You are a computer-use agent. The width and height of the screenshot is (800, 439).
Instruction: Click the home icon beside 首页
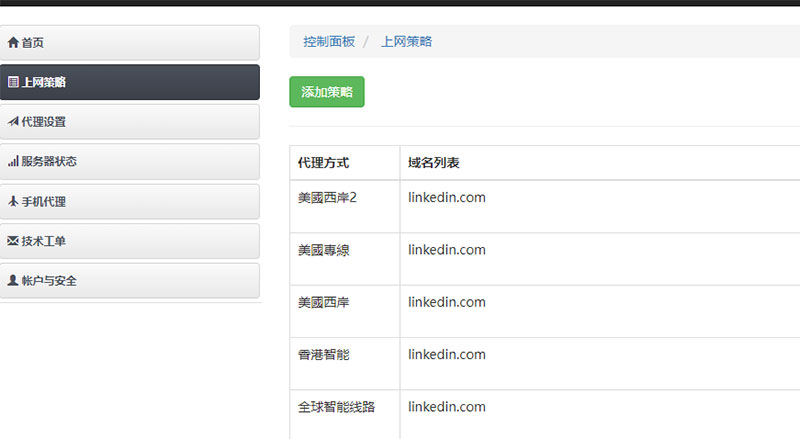[13, 43]
